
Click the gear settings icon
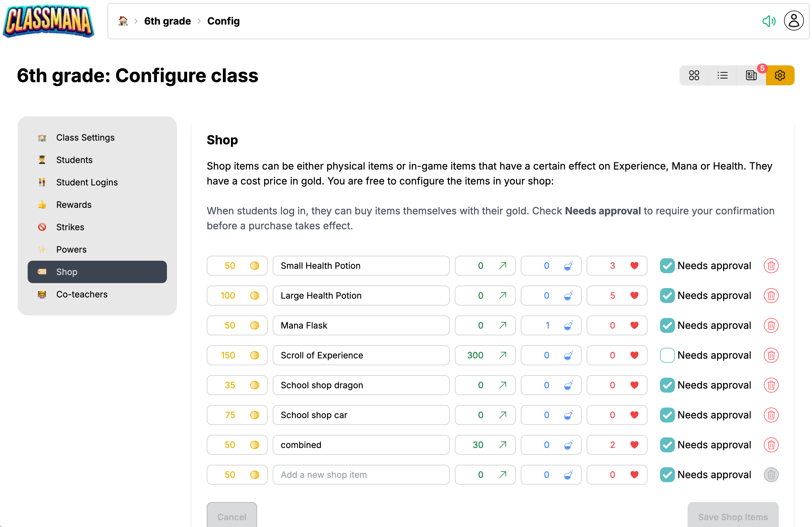(780, 75)
